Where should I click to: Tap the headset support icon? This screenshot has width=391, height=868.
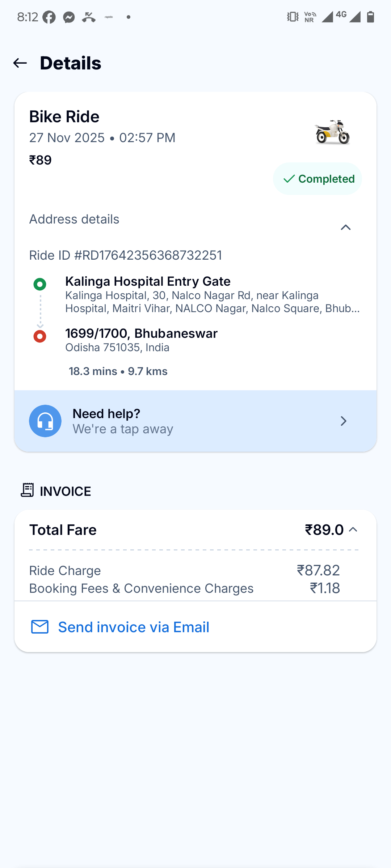point(45,421)
